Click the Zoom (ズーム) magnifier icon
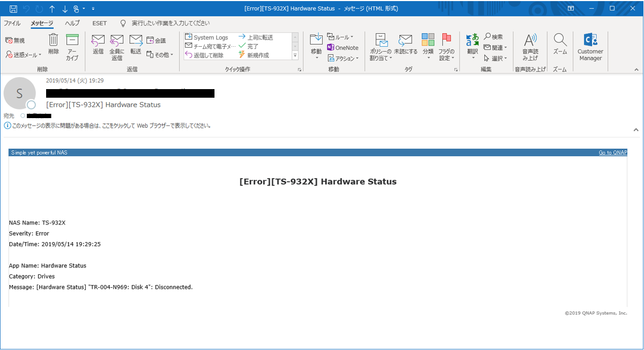Screen dimensions: 644x350 point(560,41)
